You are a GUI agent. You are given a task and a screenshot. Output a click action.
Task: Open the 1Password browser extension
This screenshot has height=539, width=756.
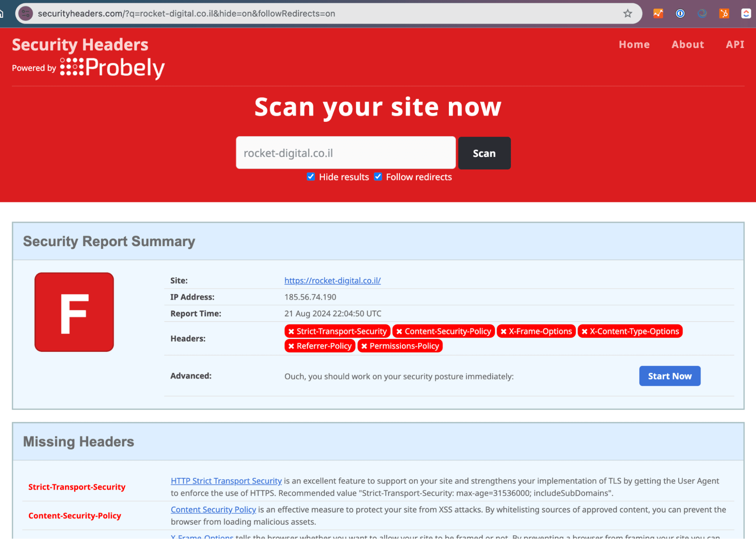(680, 13)
